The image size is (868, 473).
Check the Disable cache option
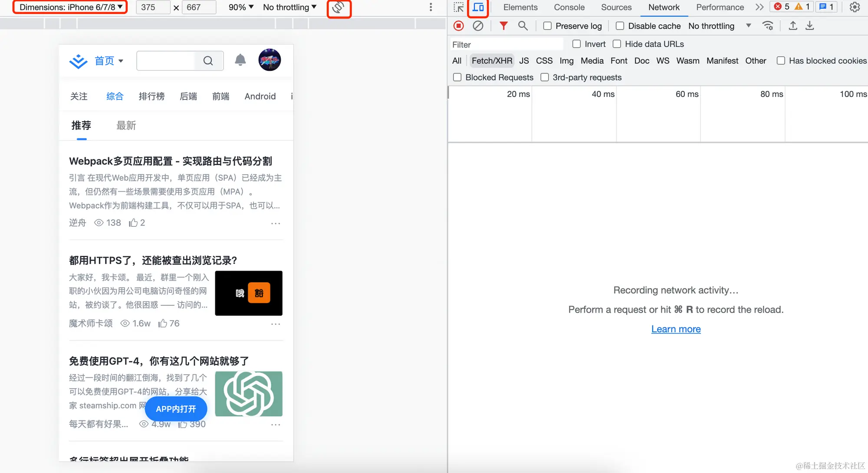[620, 26]
